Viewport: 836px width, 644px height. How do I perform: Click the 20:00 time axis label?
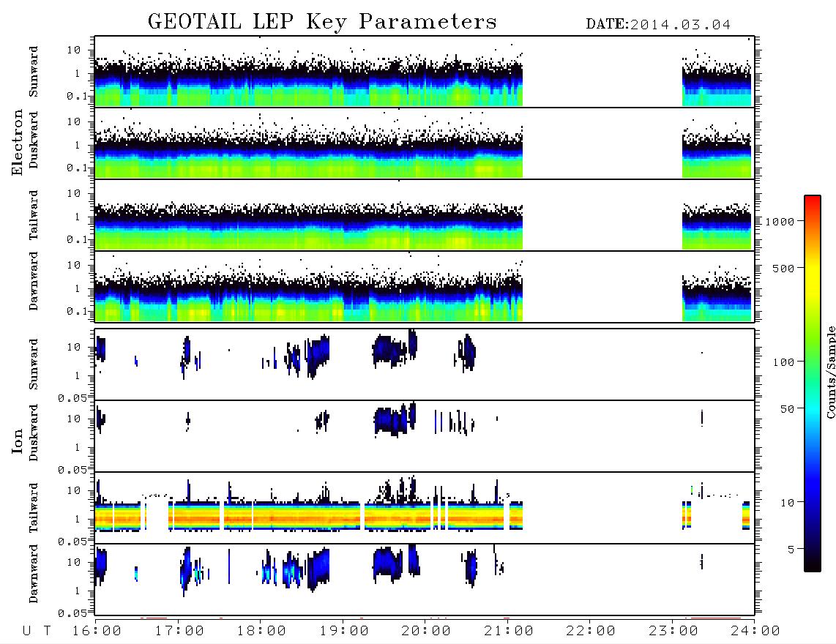[426, 631]
